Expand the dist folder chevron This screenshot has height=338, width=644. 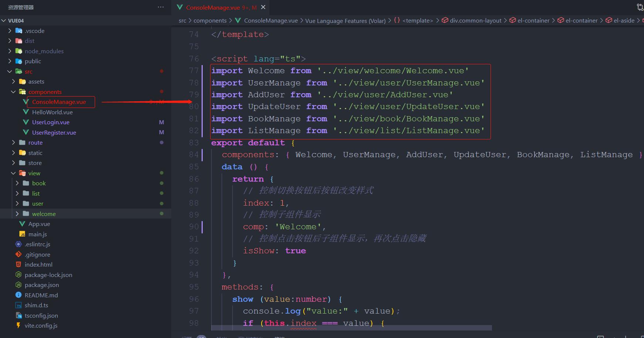(10, 41)
